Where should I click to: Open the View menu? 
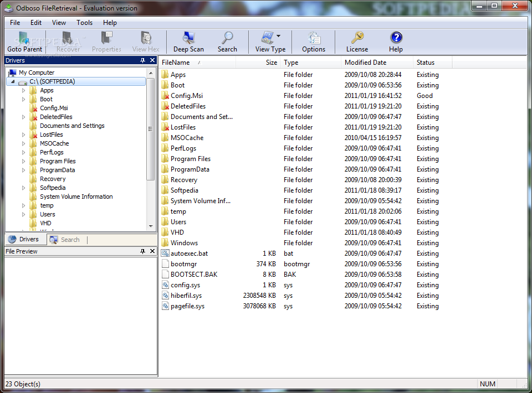coord(59,23)
